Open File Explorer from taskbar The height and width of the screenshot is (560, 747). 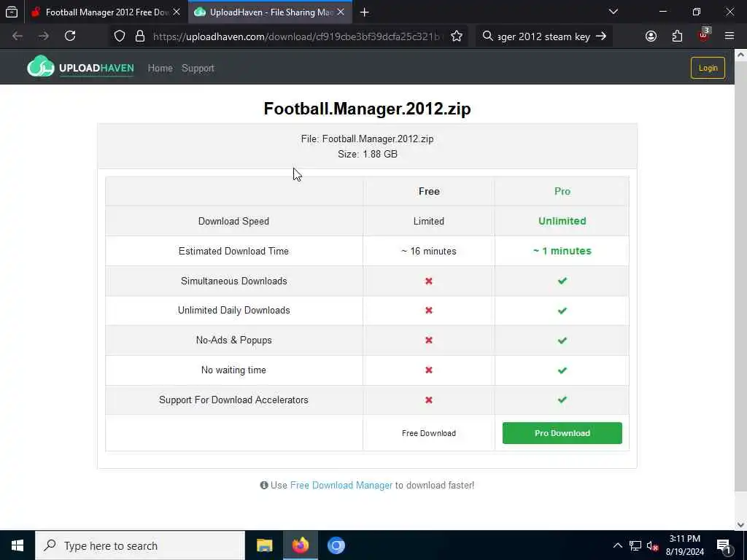[x=264, y=545]
